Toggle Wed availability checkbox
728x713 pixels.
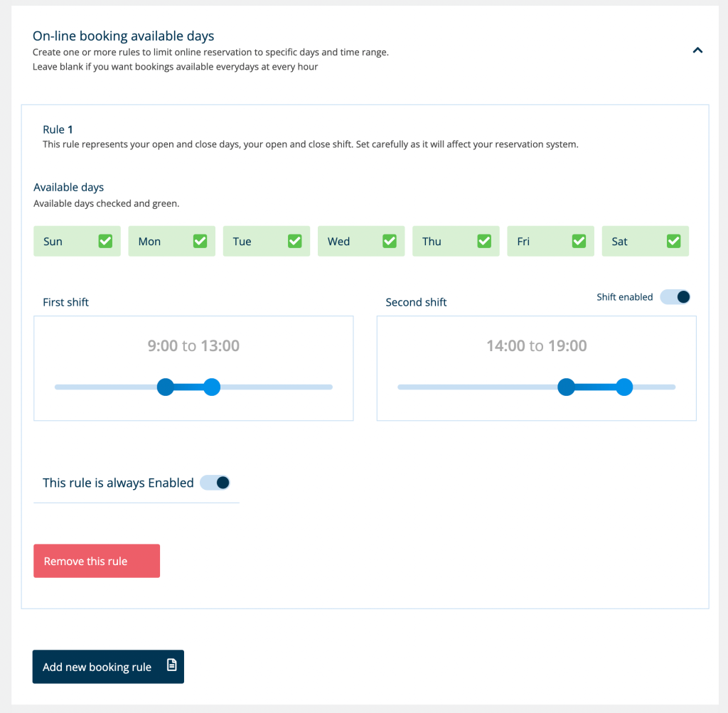point(390,241)
